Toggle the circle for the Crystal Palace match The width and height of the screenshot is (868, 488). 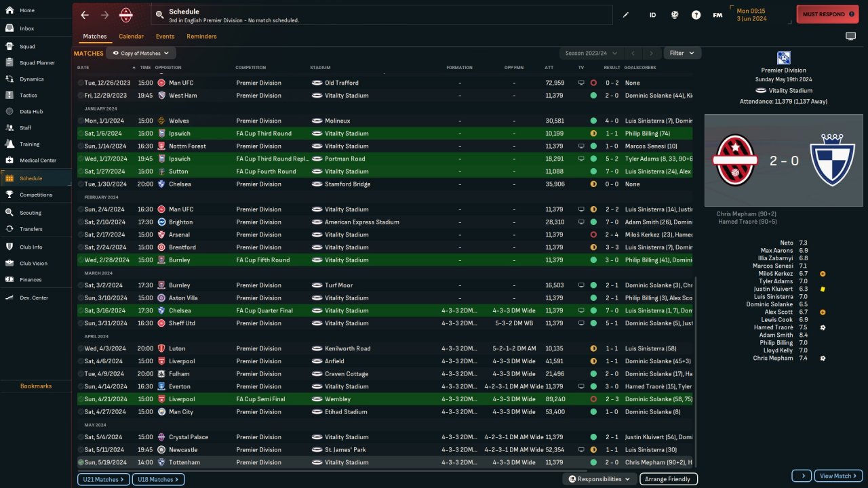(x=81, y=437)
